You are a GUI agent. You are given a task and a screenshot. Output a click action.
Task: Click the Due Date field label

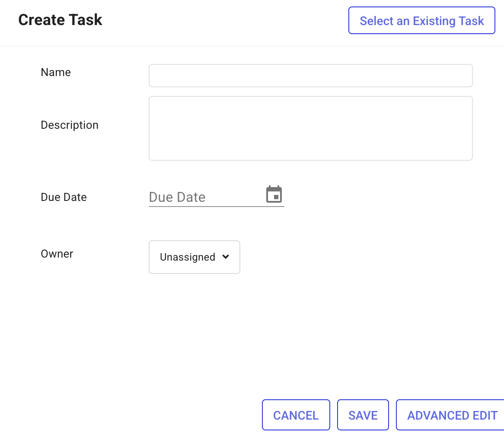pyautogui.click(x=64, y=197)
